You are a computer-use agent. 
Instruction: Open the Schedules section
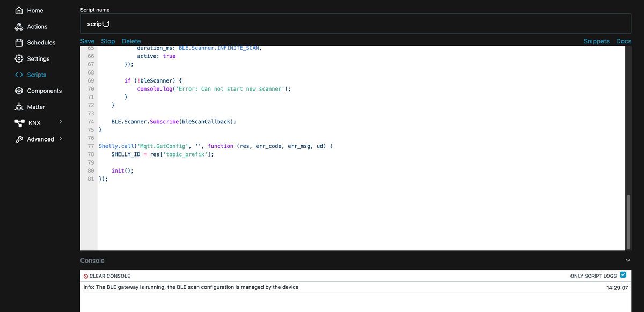point(41,42)
